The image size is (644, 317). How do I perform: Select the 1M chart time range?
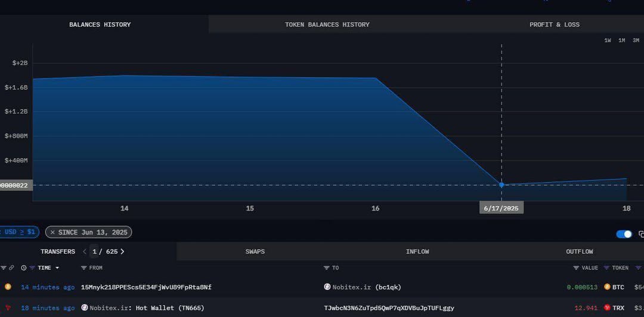(x=621, y=41)
